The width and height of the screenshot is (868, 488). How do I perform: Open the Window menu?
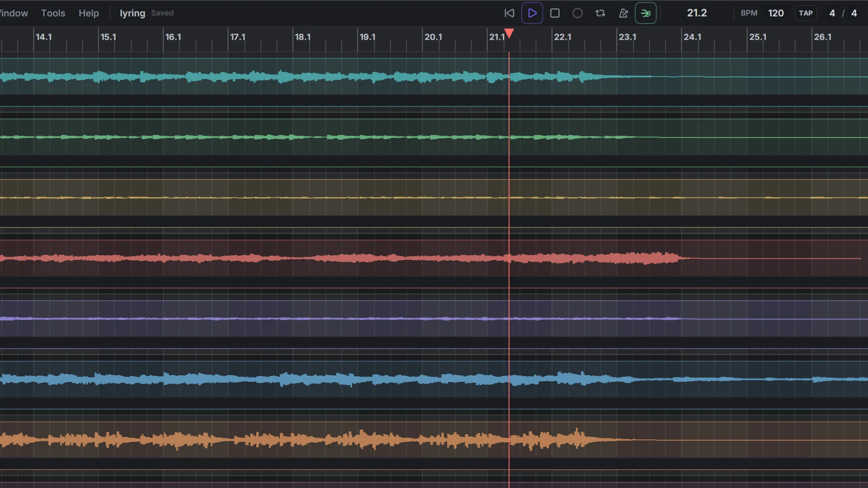(x=14, y=13)
